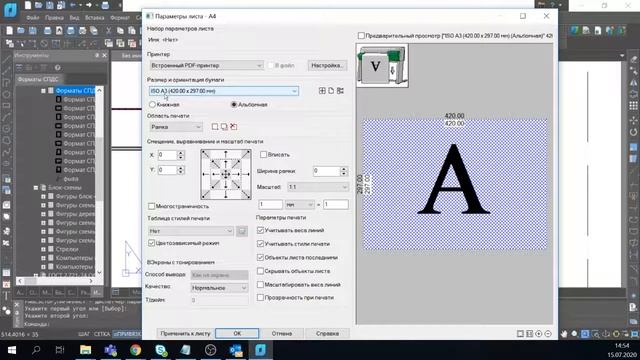
Task: Open the ISO A3 paper size dropdown
Action: tap(224, 91)
